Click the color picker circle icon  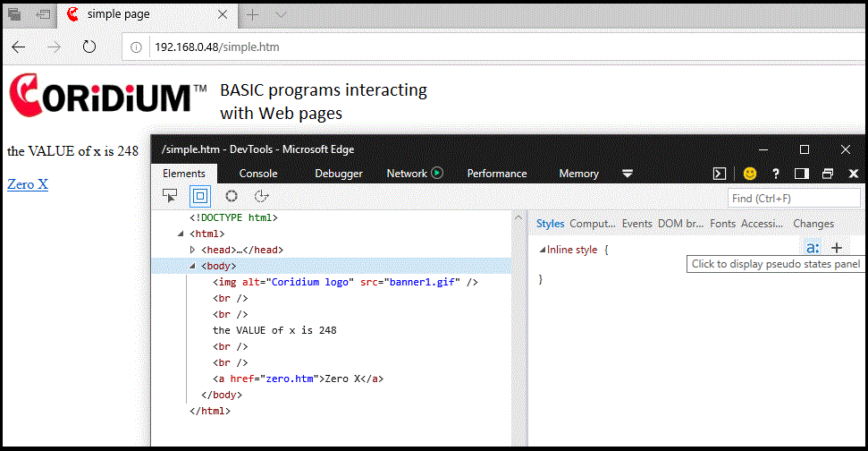pyautogui.click(x=231, y=196)
